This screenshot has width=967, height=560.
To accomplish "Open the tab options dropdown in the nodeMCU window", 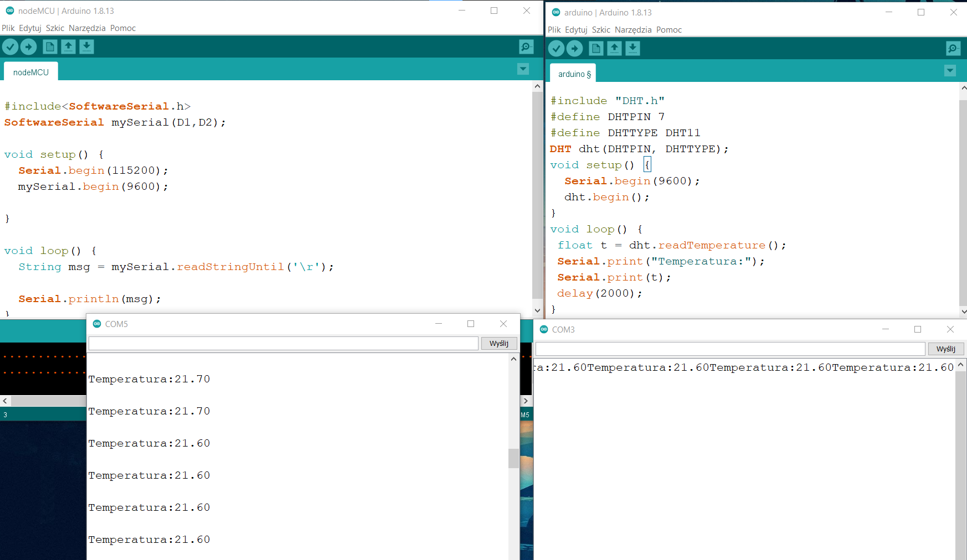I will click(523, 69).
